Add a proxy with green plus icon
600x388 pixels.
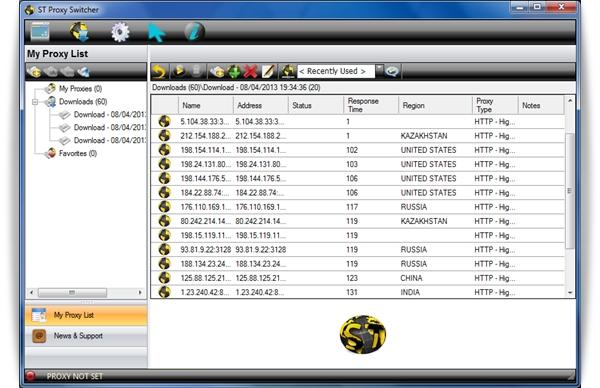click(x=234, y=71)
